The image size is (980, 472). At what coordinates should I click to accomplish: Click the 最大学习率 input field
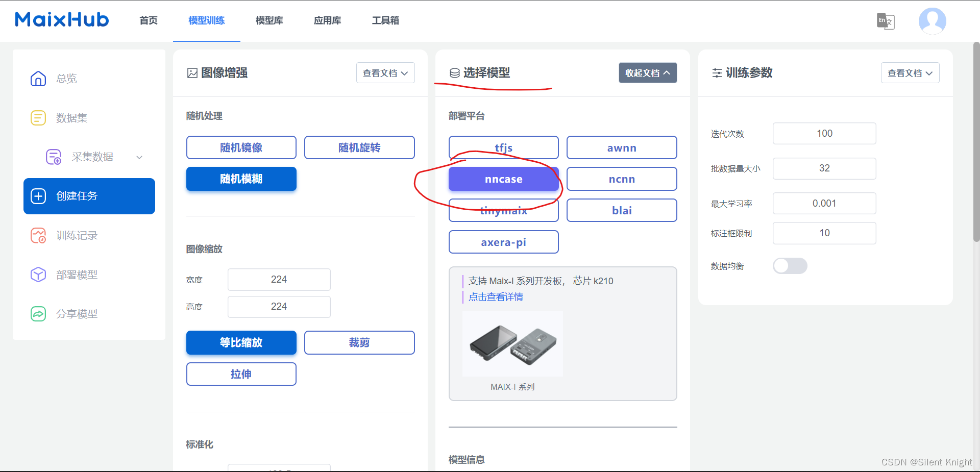(x=824, y=203)
